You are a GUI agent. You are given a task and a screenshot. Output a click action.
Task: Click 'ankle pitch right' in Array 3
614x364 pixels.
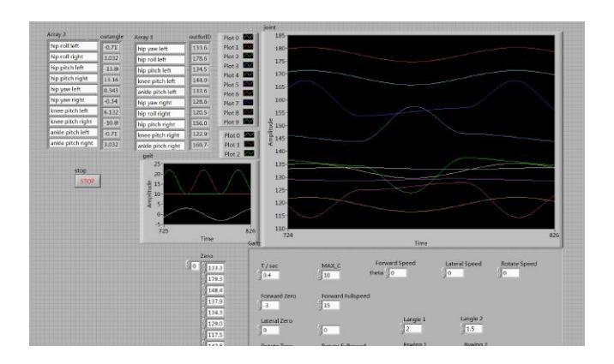pyautogui.click(x=160, y=146)
